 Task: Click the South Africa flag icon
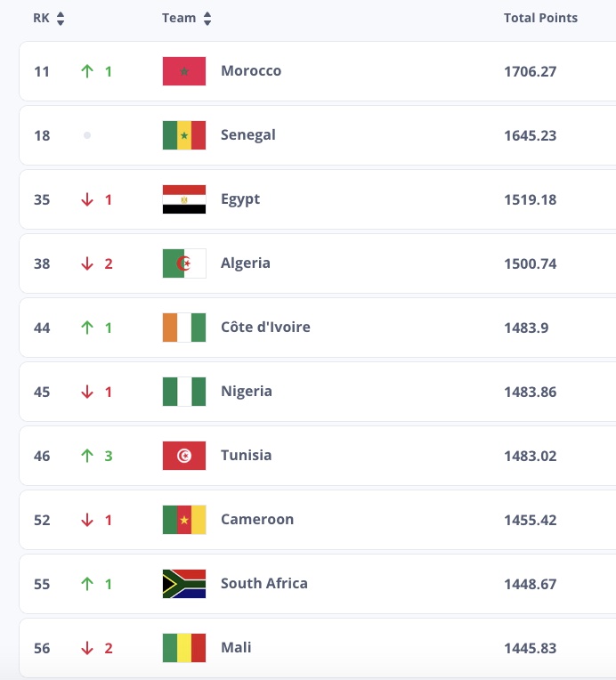pos(184,584)
